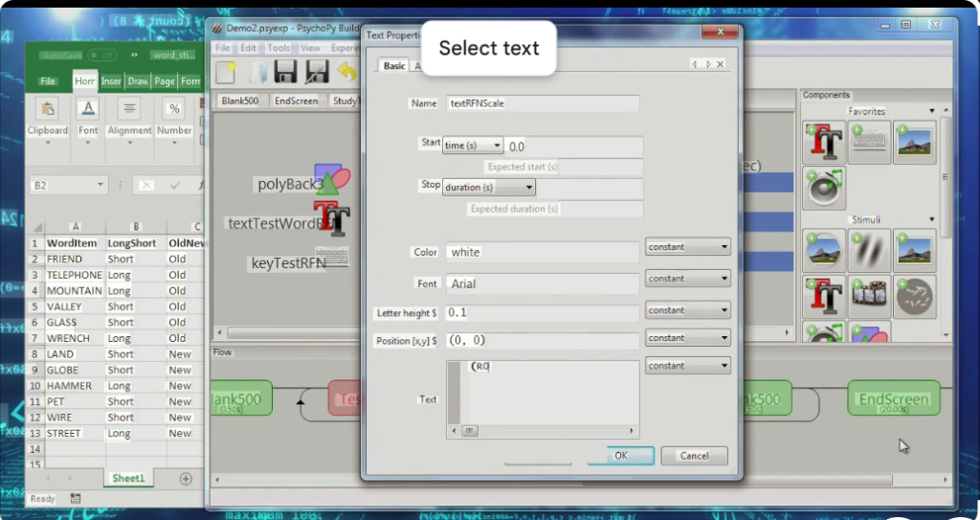Click OK in the Text Properties dialog
This screenshot has height=520, width=980.
(620, 456)
